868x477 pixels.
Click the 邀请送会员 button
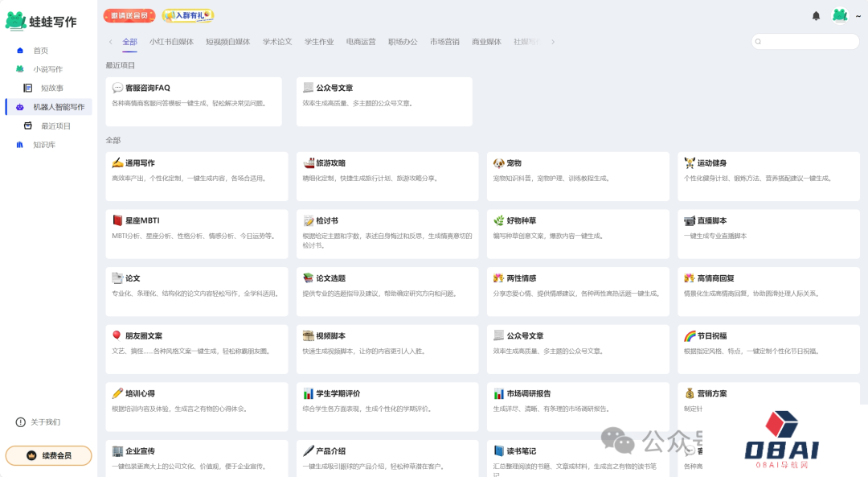point(128,15)
